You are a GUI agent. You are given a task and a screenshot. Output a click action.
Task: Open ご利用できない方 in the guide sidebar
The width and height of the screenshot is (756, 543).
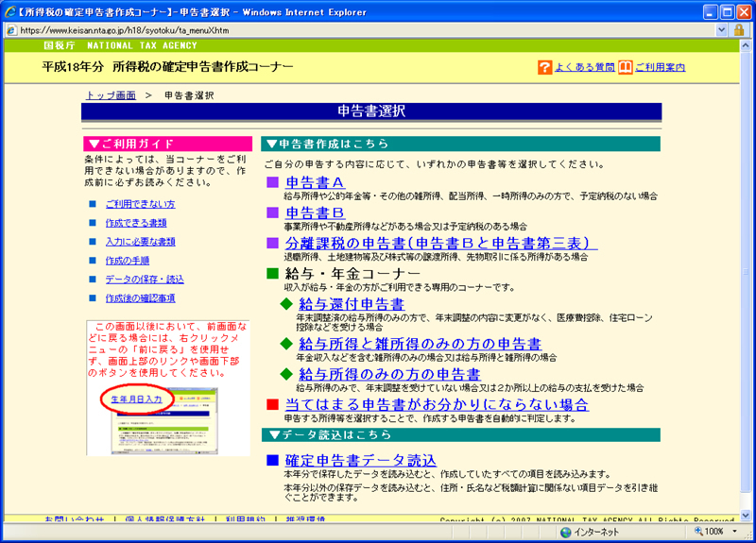pyautogui.click(x=140, y=204)
